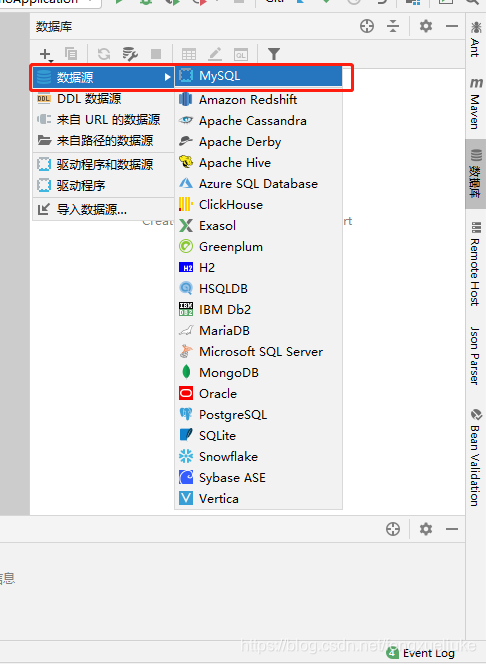Click the refresh icon in database toolbar
The height and width of the screenshot is (664, 486).
pyautogui.click(x=104, y=54)
